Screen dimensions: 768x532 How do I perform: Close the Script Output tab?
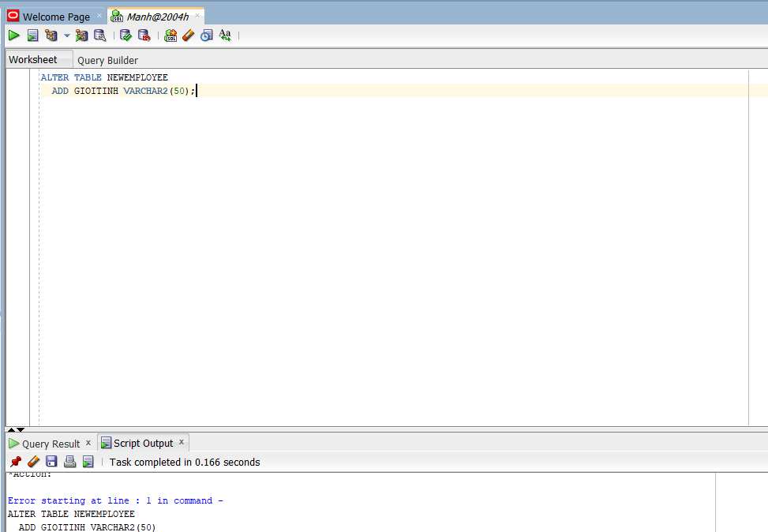coord(181,443)
